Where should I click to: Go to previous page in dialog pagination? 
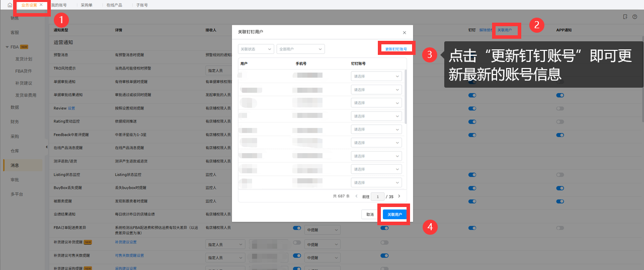[x=357, y=196]
